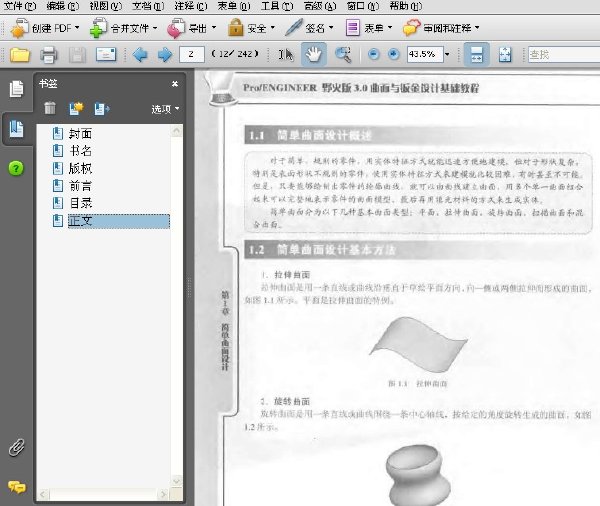Click the 43.5% zoom value field
Image resolution: width=600 pixels, height=506 pixels.
pyautogui.click(x=425, y=54)
